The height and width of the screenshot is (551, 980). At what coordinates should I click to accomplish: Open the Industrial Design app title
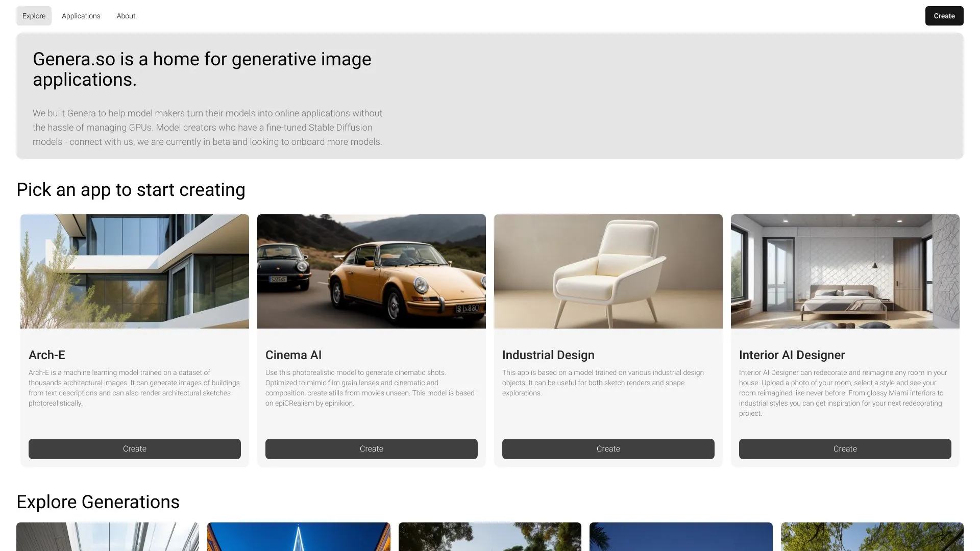(x=548, y=355)
